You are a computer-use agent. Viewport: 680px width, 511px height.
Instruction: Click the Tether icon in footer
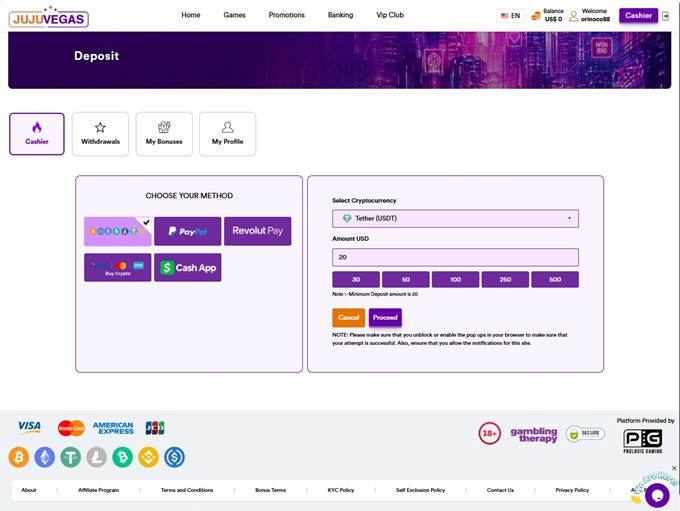(71, 457)
